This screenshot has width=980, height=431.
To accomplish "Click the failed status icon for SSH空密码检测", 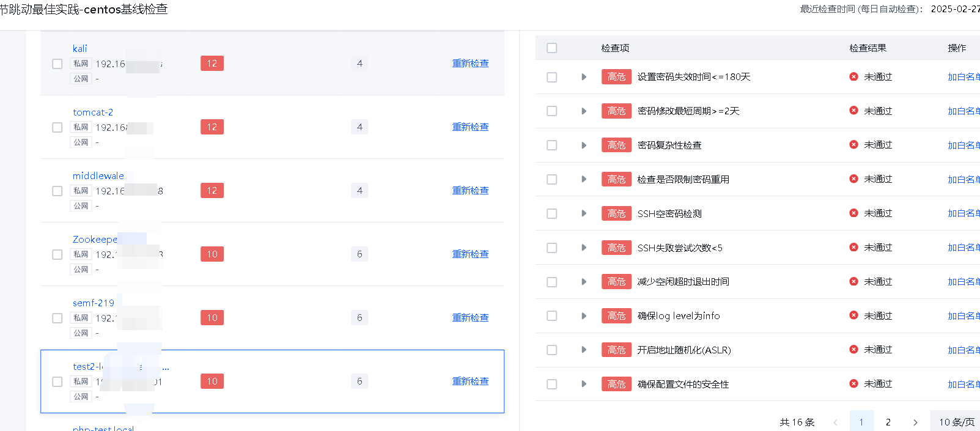I will pyautogui.click(x=853, y=213).
